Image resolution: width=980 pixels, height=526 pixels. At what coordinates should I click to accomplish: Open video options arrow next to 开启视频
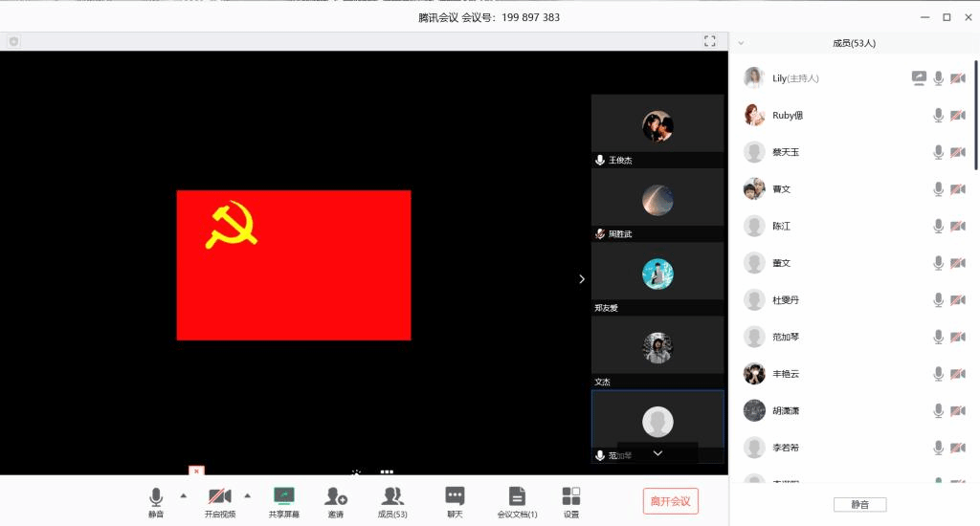click(x=248, y=495)
